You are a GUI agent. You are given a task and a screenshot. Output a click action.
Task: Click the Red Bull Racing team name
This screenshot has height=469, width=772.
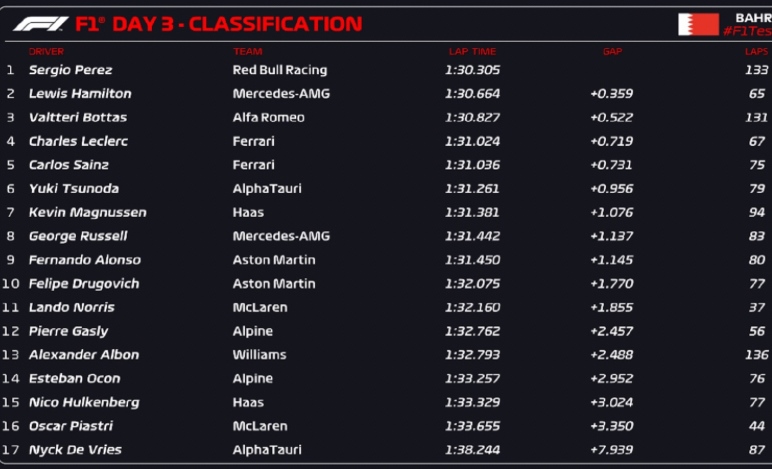tap(280, 70)
